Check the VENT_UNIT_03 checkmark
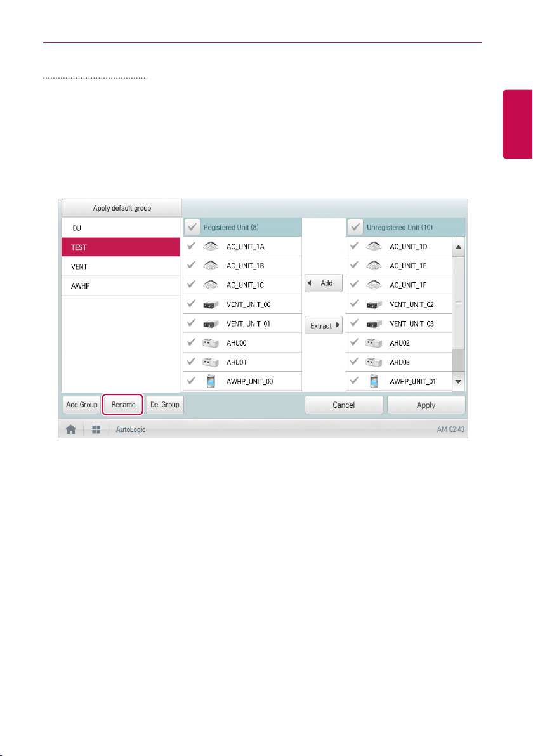 tap(355, 323)
